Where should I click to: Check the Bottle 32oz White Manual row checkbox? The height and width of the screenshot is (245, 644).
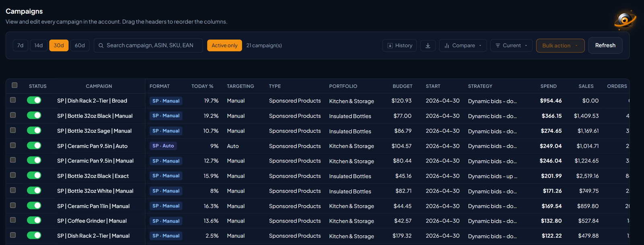13,190
